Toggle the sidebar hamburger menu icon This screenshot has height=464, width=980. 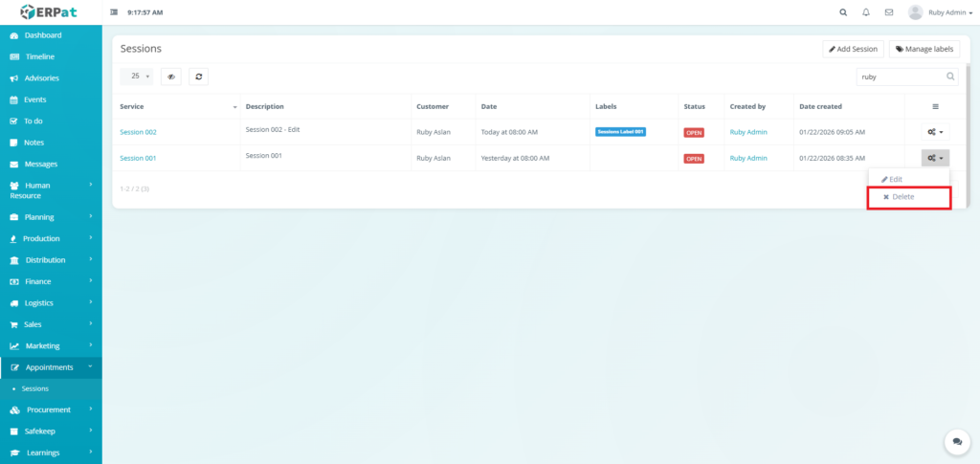115,12
